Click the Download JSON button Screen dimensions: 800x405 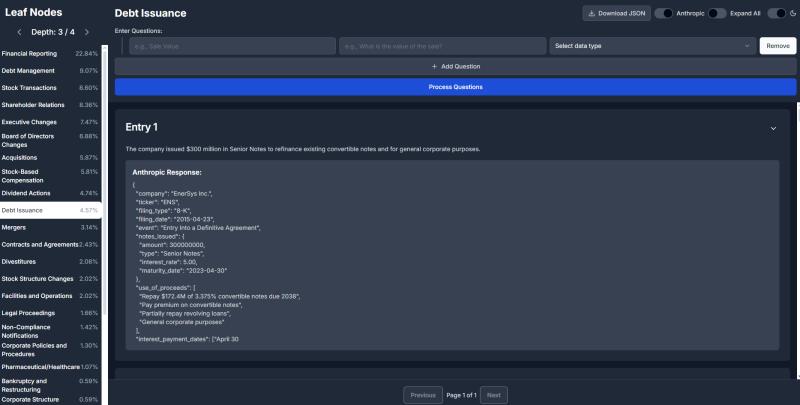coord(616,13)
